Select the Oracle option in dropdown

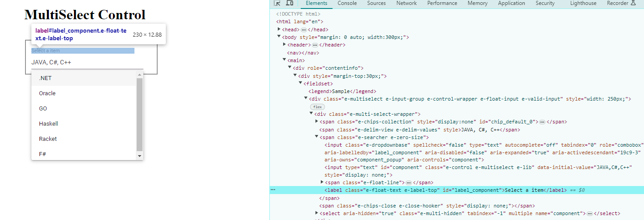[x=48, y=93]
